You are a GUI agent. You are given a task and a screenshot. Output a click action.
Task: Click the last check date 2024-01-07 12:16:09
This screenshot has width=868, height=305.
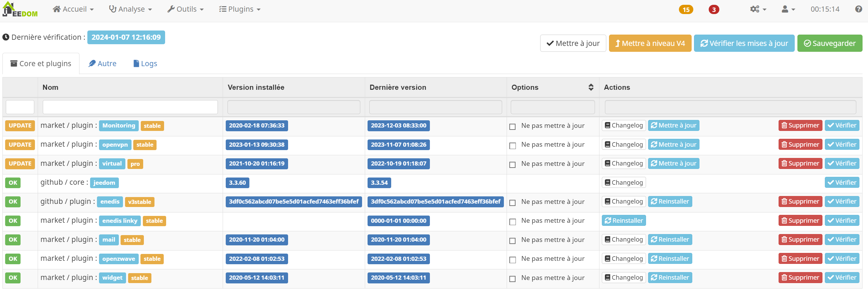pos(126,37)
